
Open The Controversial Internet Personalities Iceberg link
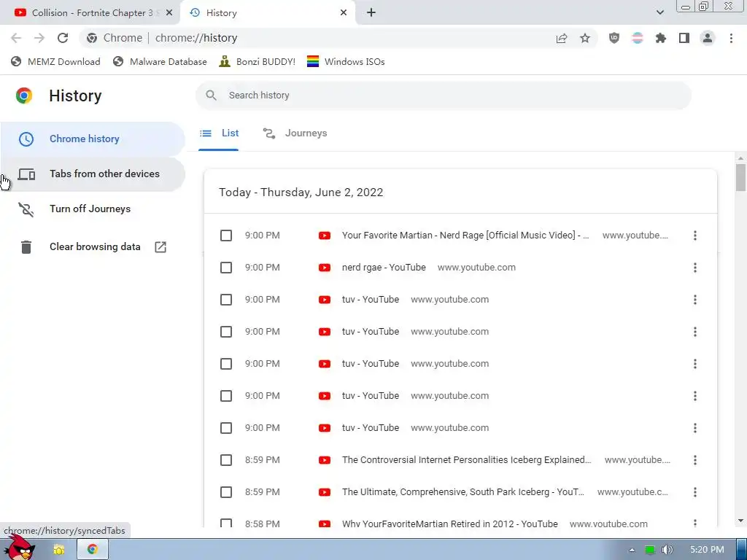tap(466, 460)
